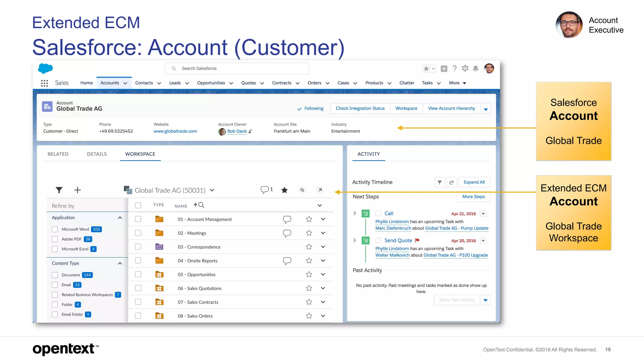Click the name column search icon
Image resolution: width=644 pixels, height=362 pixels.
point(201,205)
